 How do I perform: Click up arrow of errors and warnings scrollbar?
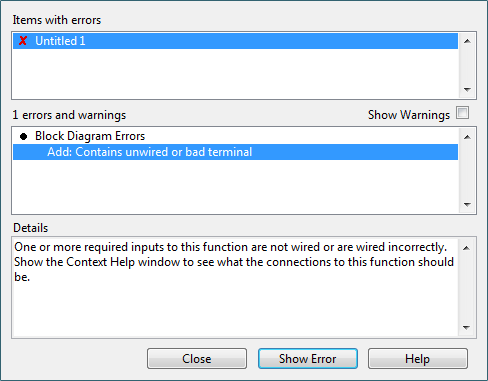coord(467,137)
